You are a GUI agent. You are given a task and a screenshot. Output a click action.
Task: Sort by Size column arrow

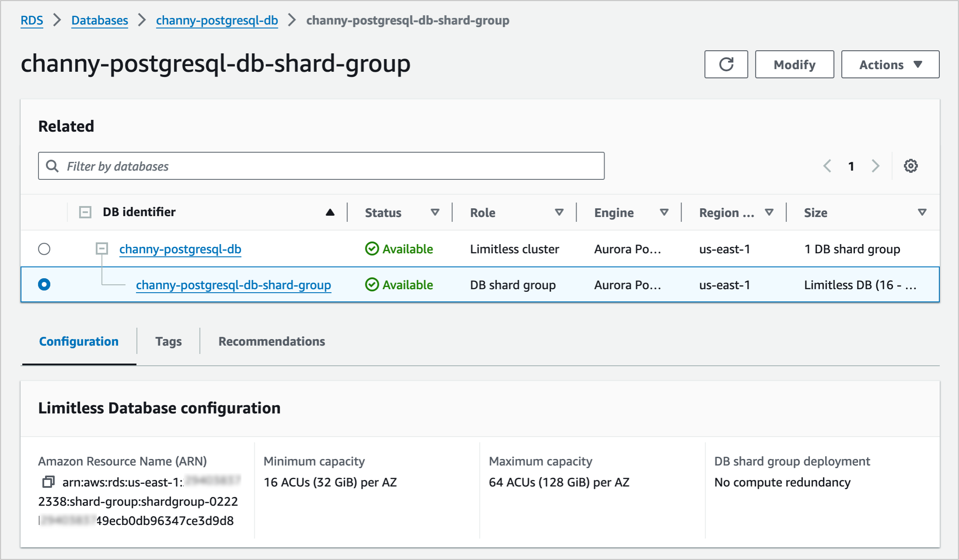[922, 212]
